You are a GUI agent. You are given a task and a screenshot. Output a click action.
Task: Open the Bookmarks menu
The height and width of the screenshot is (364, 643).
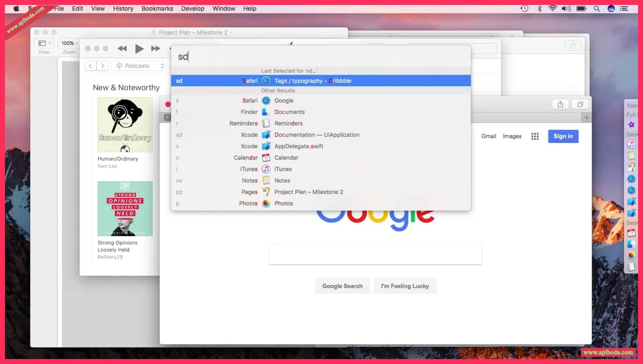tap(157, 9)
